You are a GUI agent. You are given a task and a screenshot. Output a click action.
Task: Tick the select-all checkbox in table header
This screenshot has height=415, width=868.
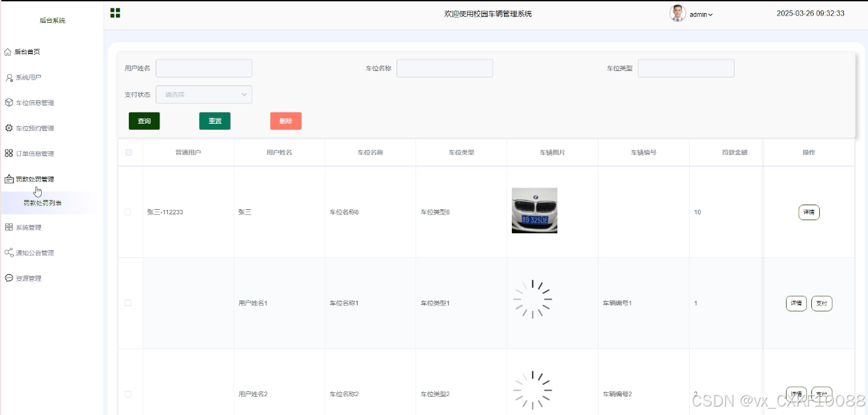tap(129, 152)
